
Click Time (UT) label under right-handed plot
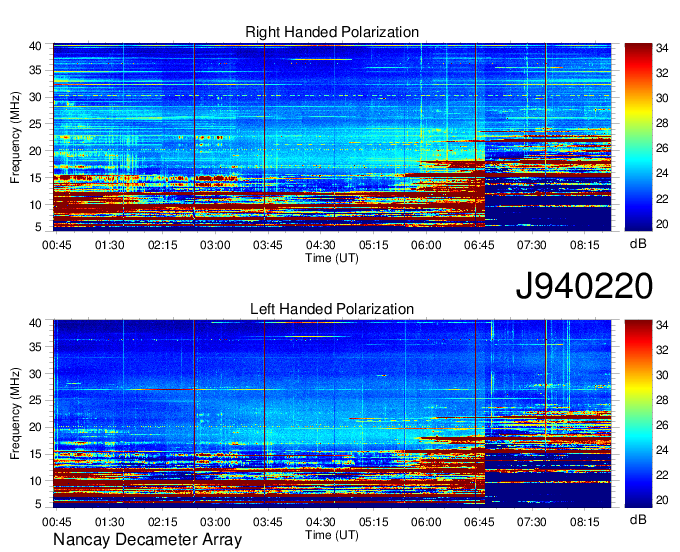tap(332, 258)
